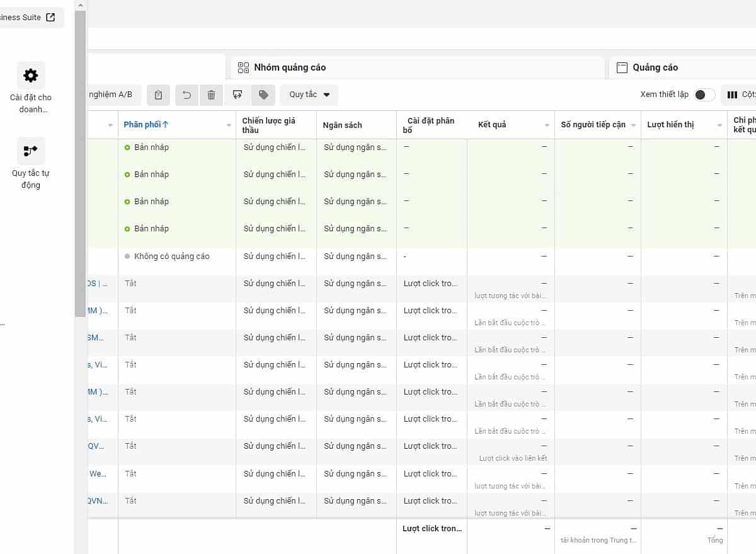Screen dimensions: 756x554
Task: Click the trash delete icon
Action: click(x=211, y=95)
